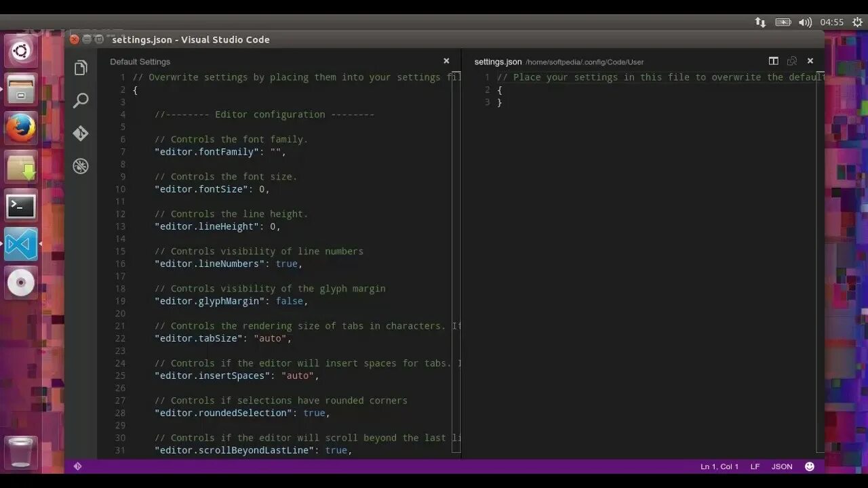The height and width of the screenshot is (488, 868).
Task: Show the Git source control view
Action: 81,134
